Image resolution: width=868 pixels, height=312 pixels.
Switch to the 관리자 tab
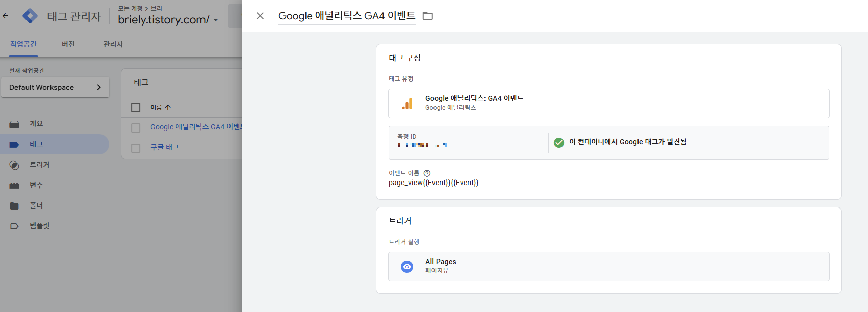113,44
